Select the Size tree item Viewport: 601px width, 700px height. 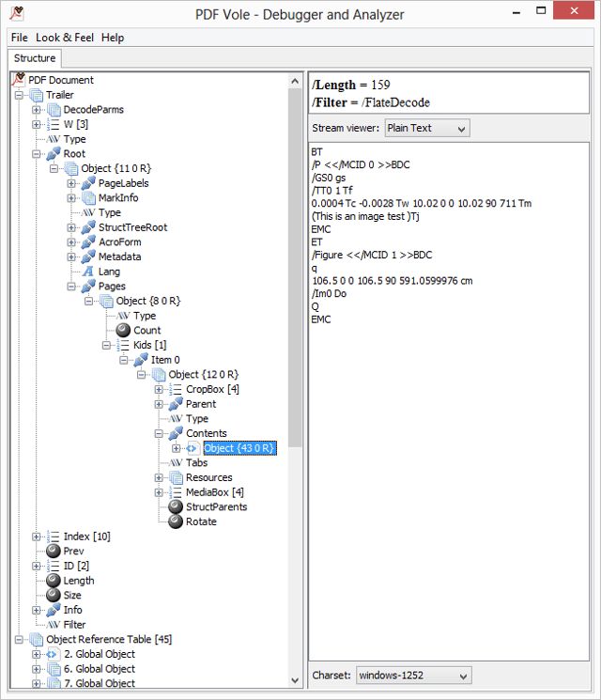point(72,595)
